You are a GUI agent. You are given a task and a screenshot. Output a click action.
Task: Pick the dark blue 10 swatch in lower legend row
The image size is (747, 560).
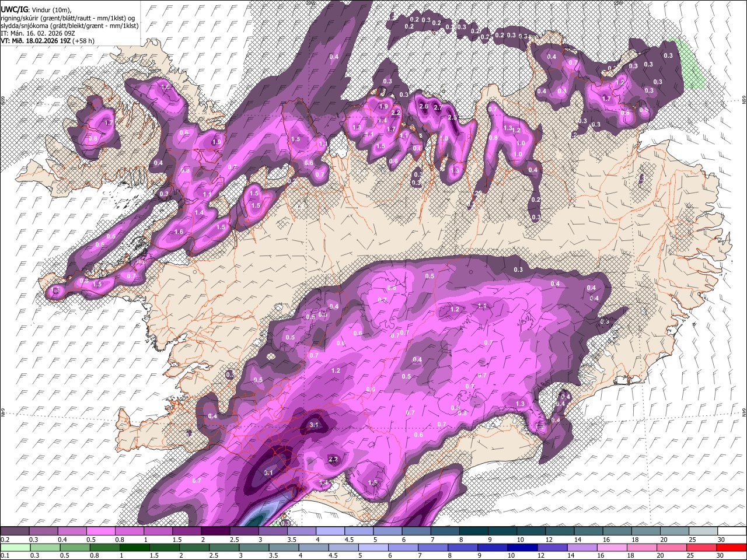tap(522, 547)
